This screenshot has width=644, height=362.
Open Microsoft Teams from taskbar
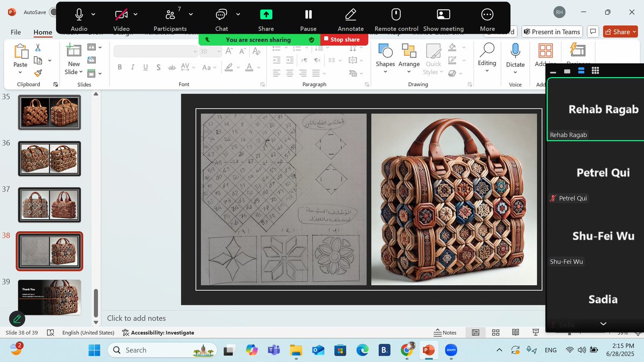tap(274, 350)
